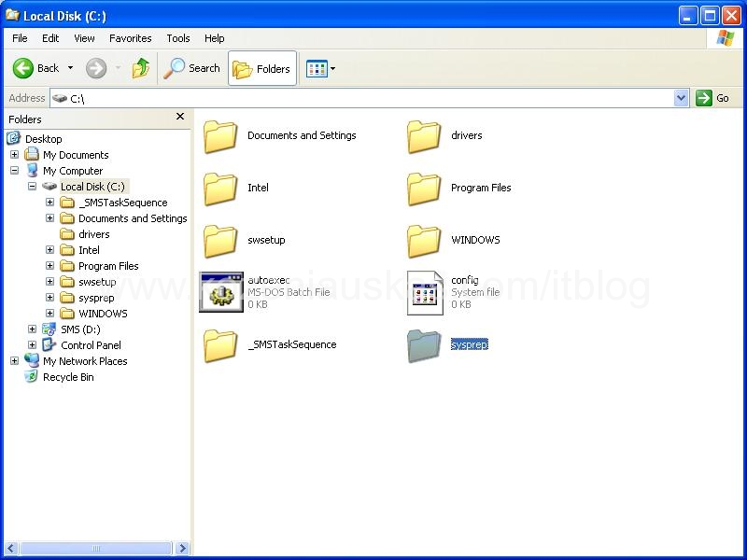Click the Windows flag logo
Viewport: 747px width, 560px height.
726,38
